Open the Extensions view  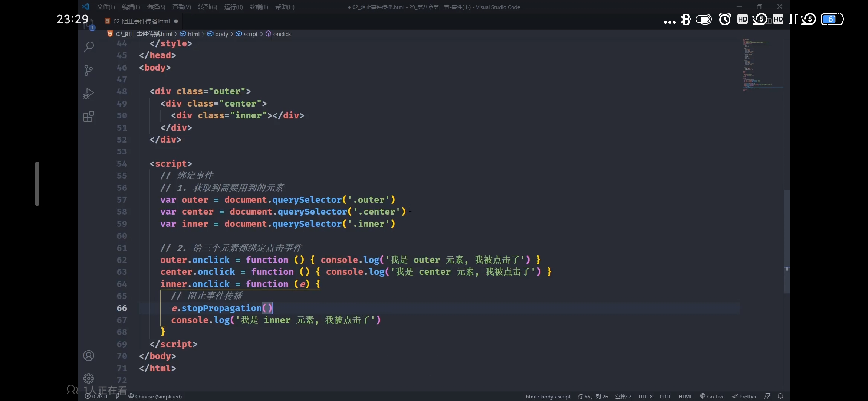tap(89, 117)
